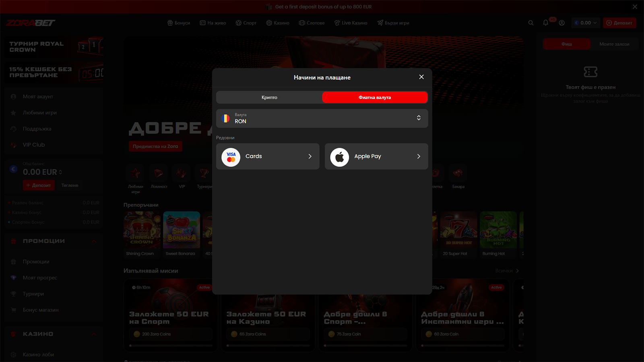Open the Burning Hot game thumbnail
Screen dimensions: 644x362
pos(498,230)
